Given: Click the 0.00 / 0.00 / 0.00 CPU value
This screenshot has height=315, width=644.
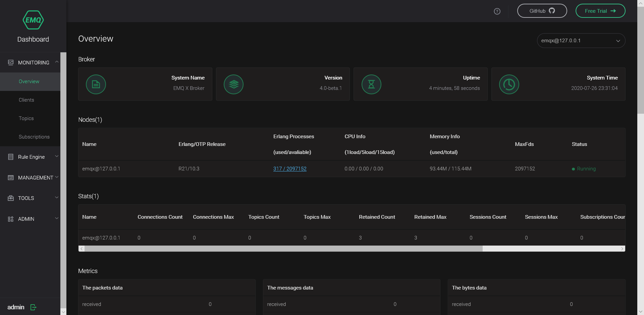Looking at the screenshot, I should pos(364,169).
